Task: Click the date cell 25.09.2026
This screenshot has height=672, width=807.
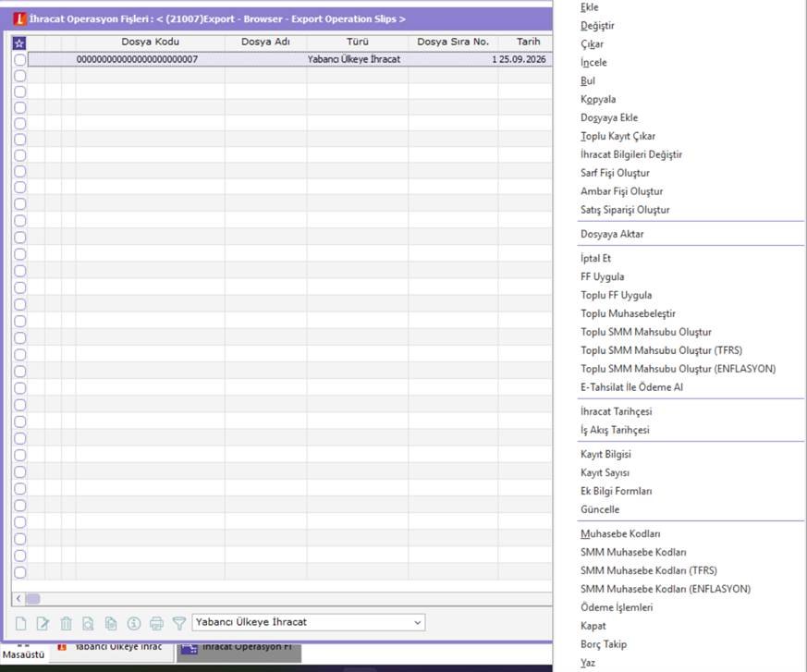Action: pyautogui.click(x=522, y=59)
